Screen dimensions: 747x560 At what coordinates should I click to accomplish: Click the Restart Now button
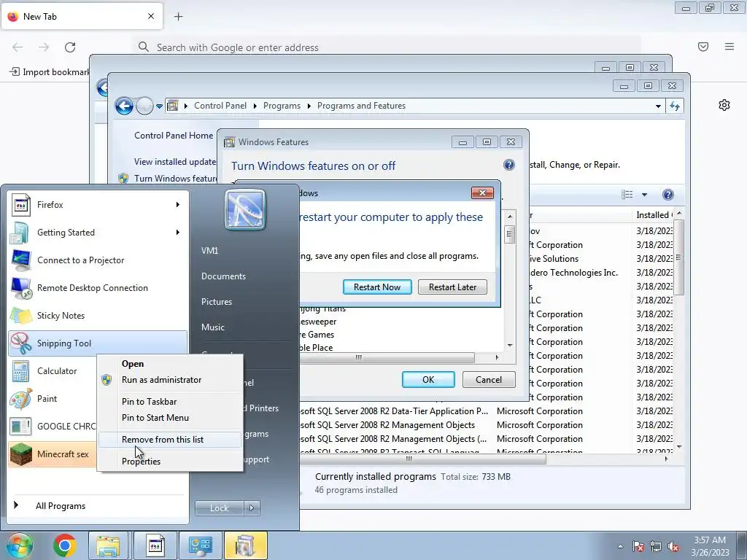point(377,287)
